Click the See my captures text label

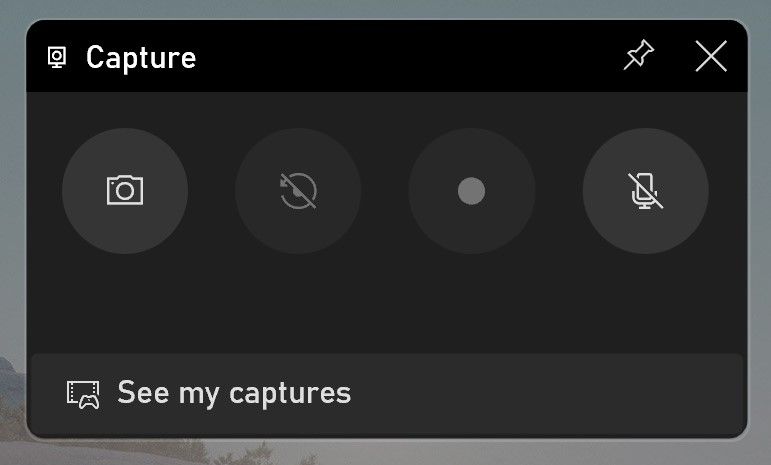pyautogui.click(x=234, y=394)
